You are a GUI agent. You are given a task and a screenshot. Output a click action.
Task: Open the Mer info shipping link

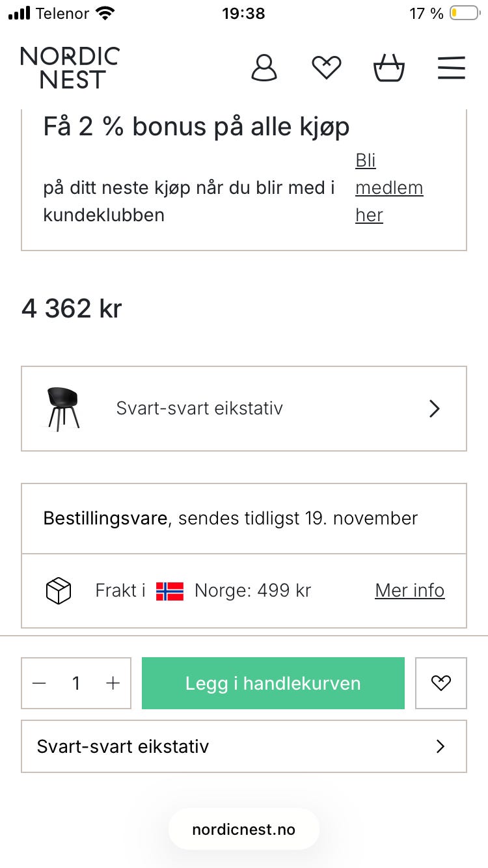tap(410, 590)
